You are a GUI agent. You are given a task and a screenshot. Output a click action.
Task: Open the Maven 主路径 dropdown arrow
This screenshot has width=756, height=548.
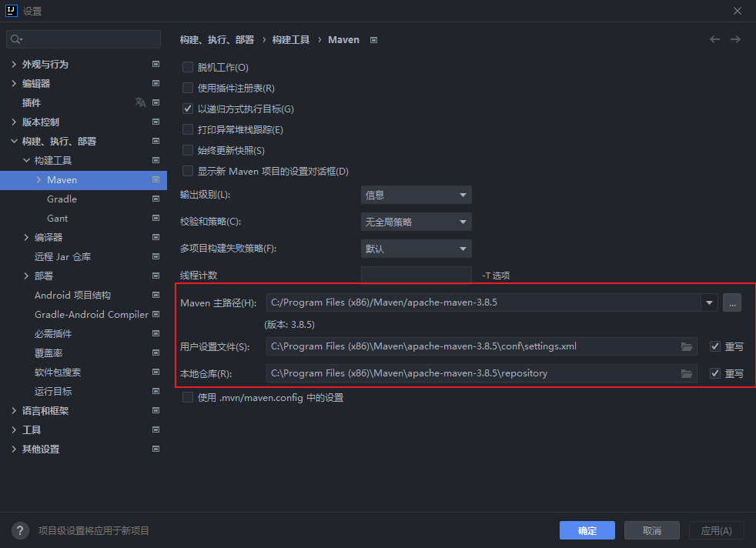tap(709, 302)
